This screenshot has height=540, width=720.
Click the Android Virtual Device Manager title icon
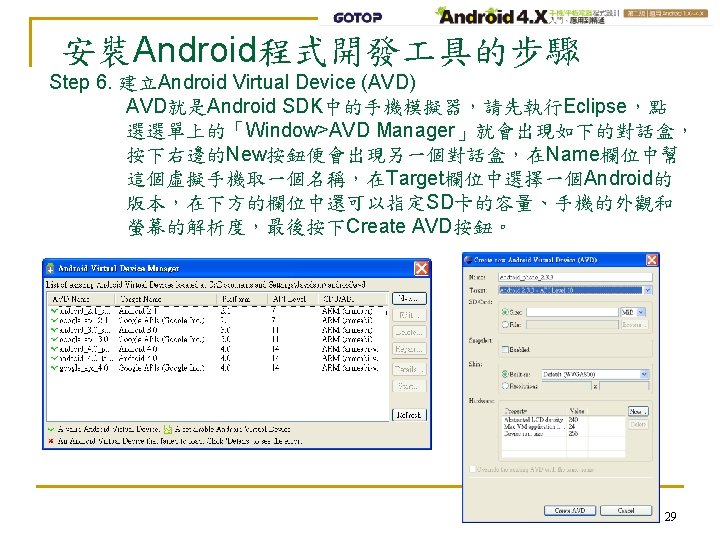(51, 268)
